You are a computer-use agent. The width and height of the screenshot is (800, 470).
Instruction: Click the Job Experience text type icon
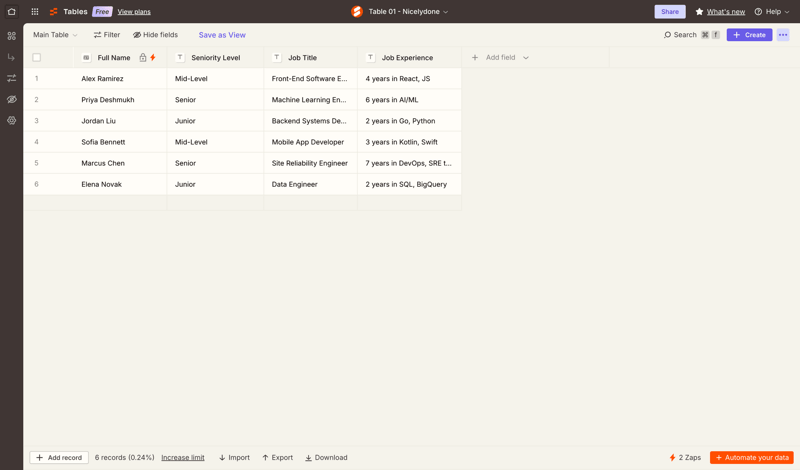pos(371,57)
